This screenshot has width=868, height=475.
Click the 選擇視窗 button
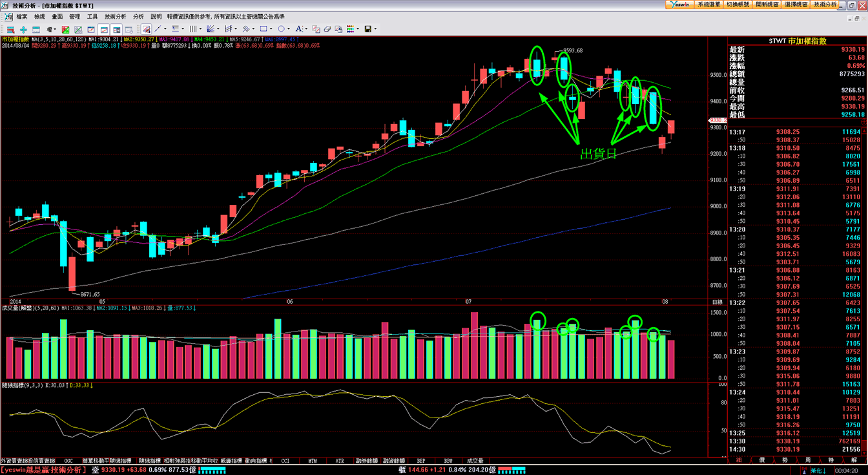point(796,5)
